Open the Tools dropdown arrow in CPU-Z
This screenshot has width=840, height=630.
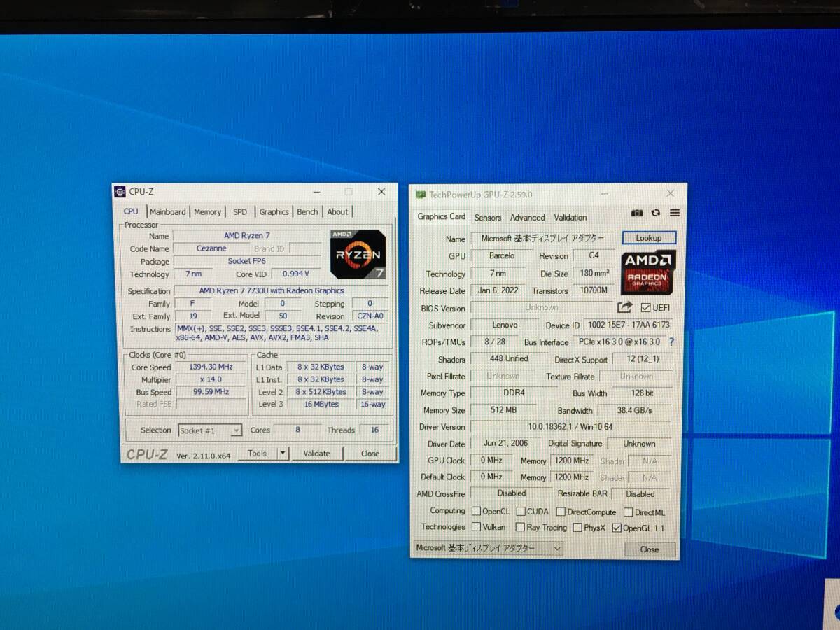tap(283, 454)
